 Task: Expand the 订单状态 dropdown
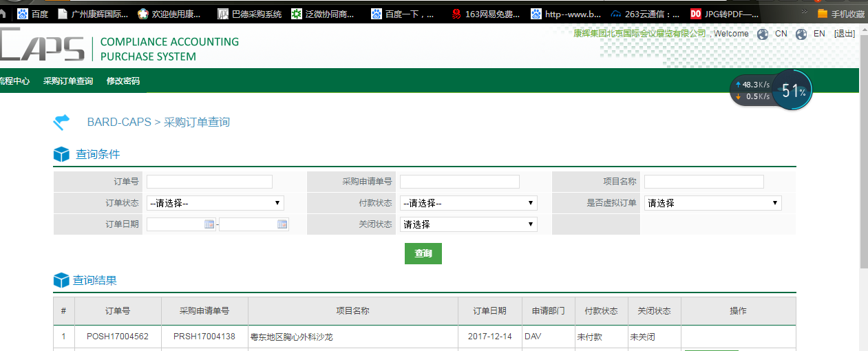215,203
